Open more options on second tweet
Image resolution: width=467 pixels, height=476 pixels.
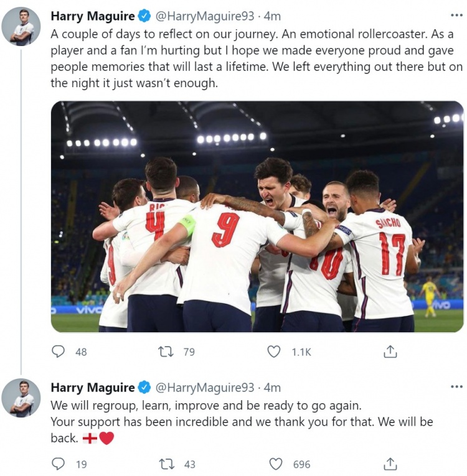(456, 387)
